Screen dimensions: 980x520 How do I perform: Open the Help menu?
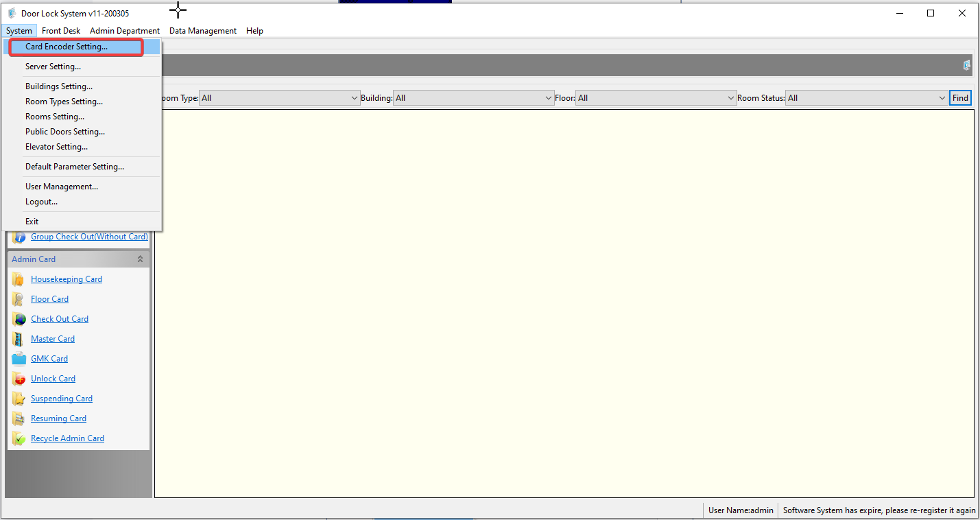[254, 31]
